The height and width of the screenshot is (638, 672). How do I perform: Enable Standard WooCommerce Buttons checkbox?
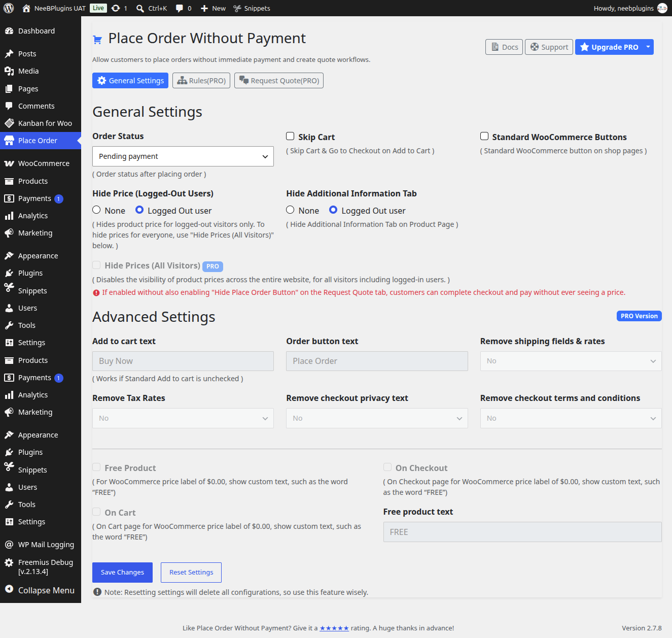click(x=484, y=136)
